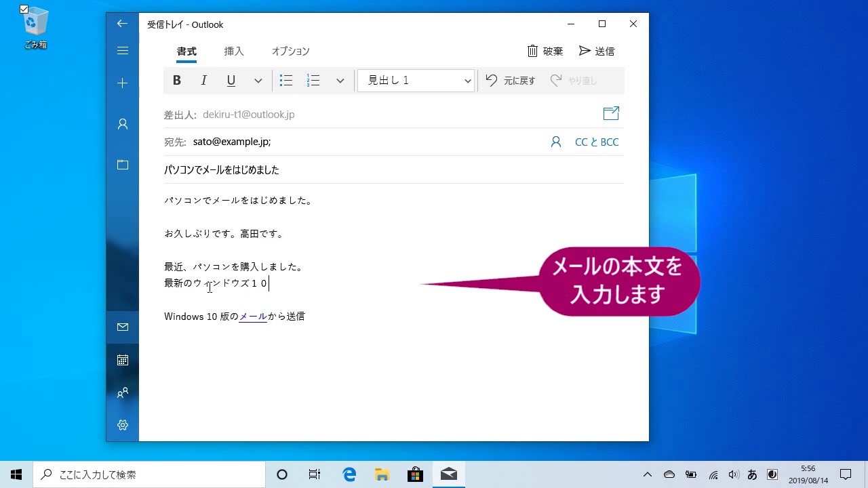Screen dimensions: 868x488
Task: Click the subject line field
Action: pos(393,170)
